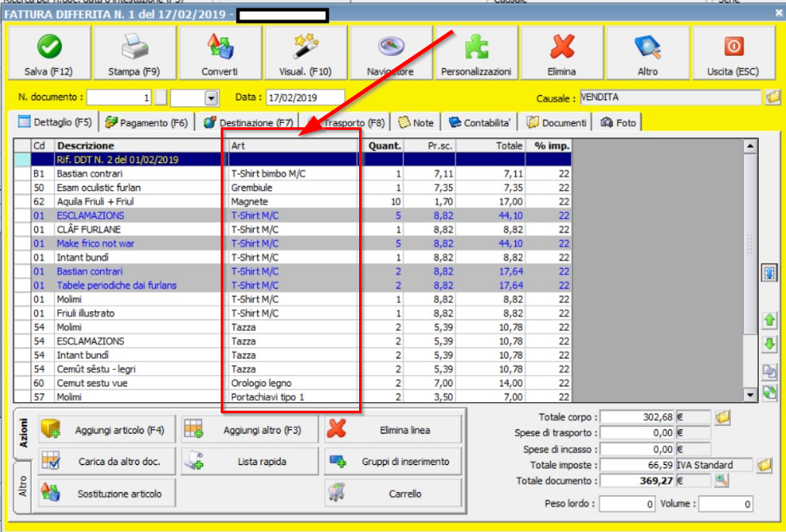Switch to the Dettaglio (F5) tab
Viewport: 786px width, 532px height.
pyautogui.click(x=53, y=121)
